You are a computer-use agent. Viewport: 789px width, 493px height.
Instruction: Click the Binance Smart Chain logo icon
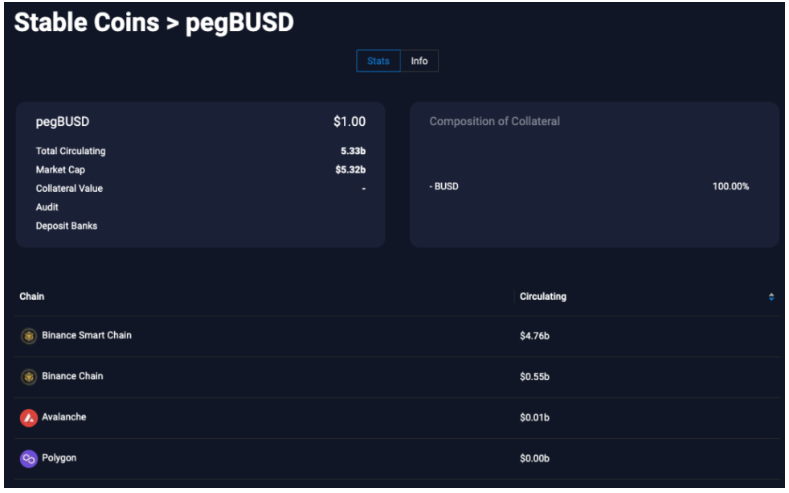tap(29, 336)
